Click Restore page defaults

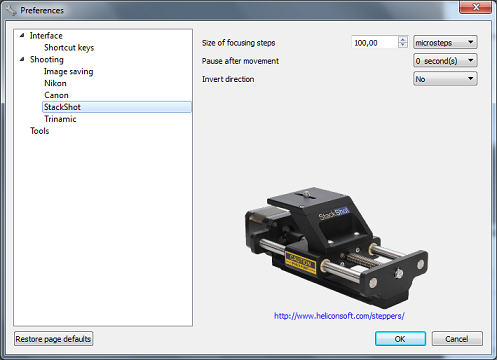tap(53, 339)
